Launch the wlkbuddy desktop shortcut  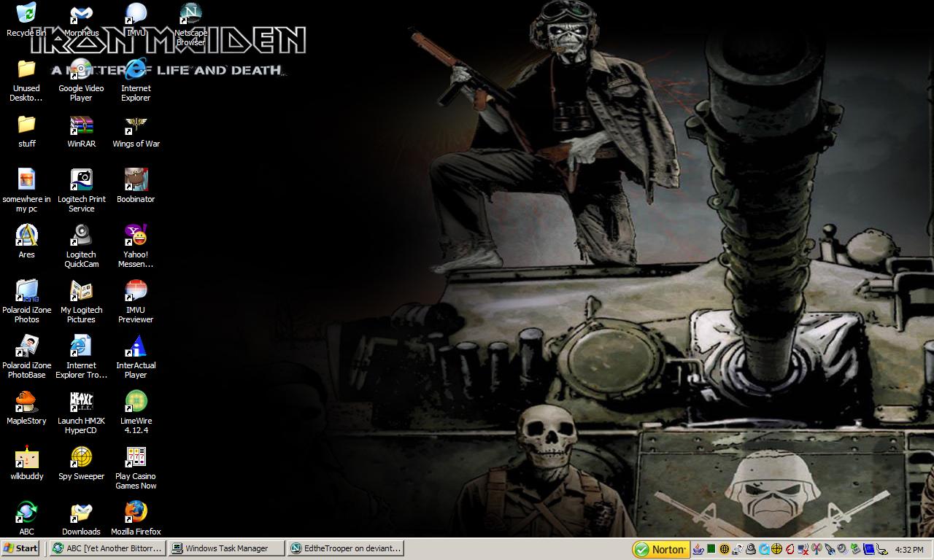click(26, 464)
